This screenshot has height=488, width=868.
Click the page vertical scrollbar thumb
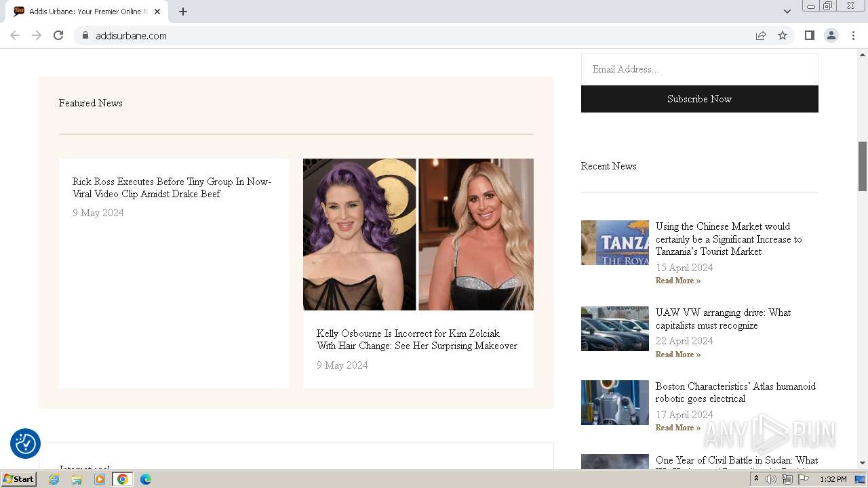pyautogui.click(x=863, y=166)
